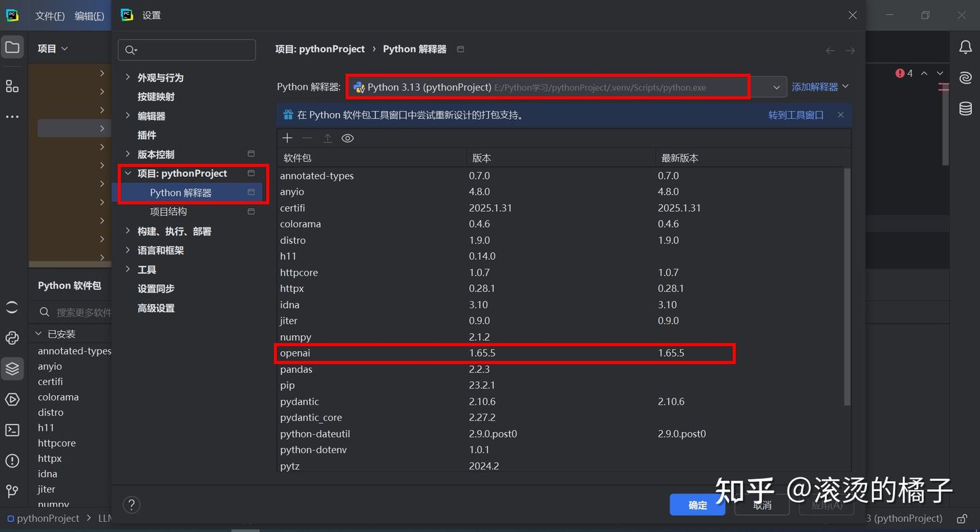The height and width of the screenshot is (532, 980).
Task: Select 设置同步 in settings tree
Action: [156, 288]
